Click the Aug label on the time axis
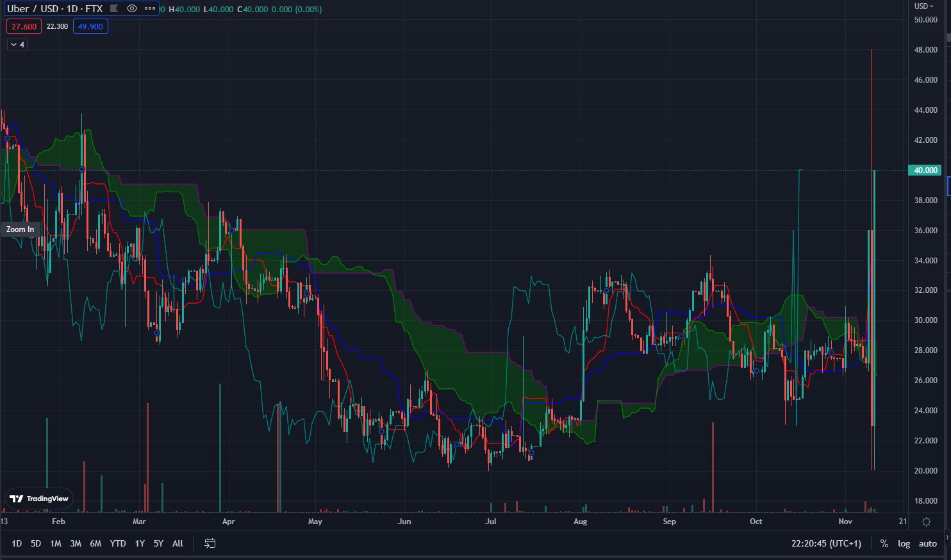 click(x=580, y=522)
